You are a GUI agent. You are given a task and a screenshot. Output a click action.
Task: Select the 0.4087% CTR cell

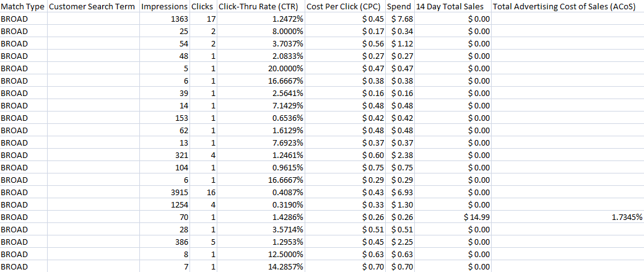tap(261, 192)
